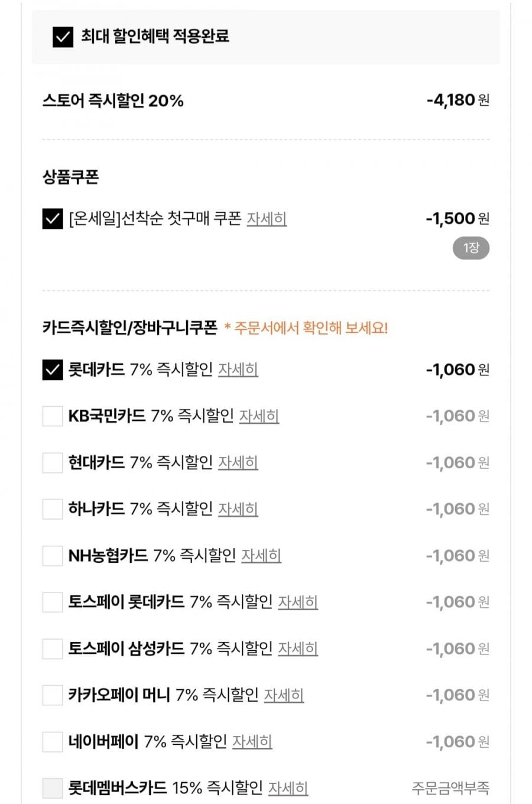View 자세히 details for 카카오페이 머니

[284, 695]
